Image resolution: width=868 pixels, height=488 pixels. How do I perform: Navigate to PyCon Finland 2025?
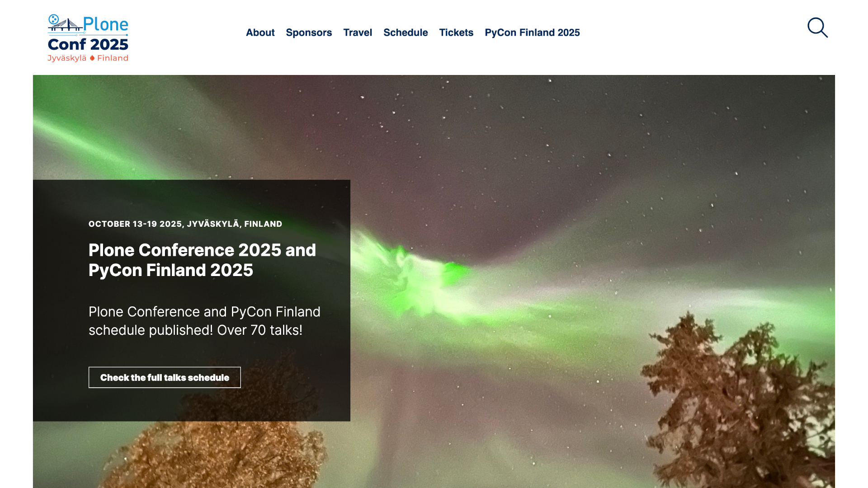pyautogui.click(x=532, y=33)
